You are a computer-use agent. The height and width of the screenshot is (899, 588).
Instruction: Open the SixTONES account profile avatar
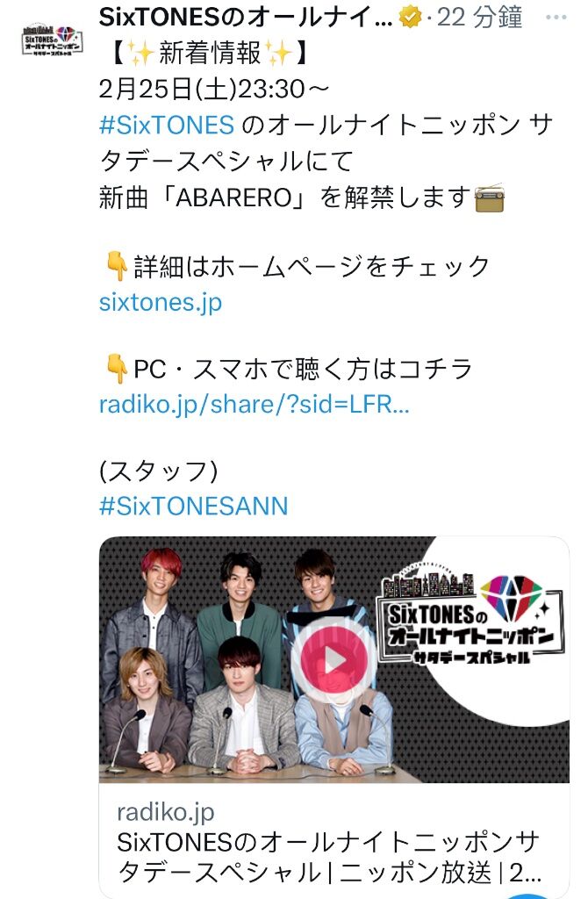pyautogui.click(x=52, y=40)
